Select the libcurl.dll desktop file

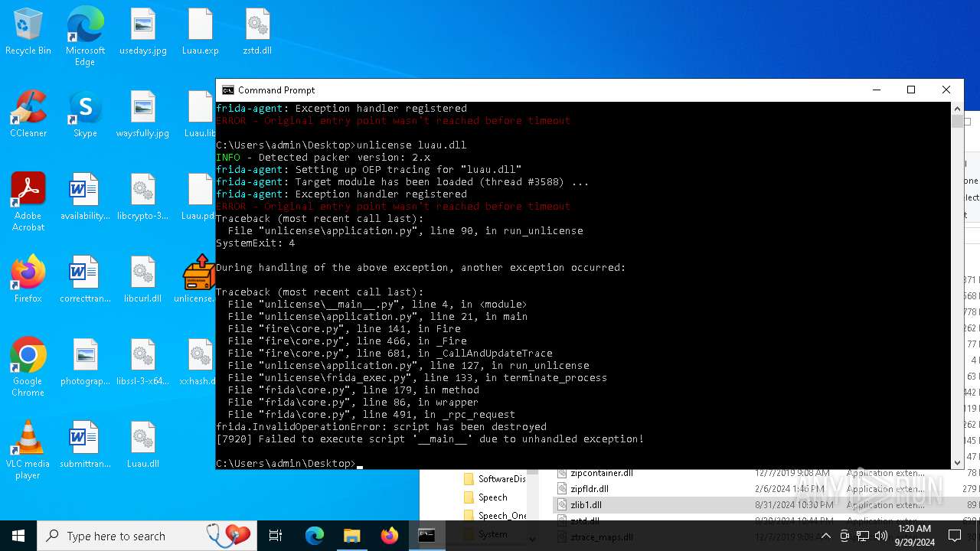(143, 279)
